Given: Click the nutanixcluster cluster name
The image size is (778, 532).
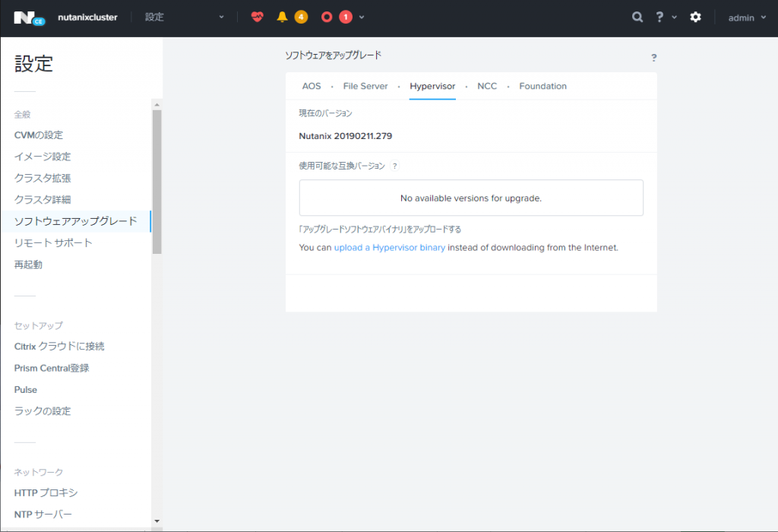Looking at the screenshot, I should click(x=87, y=17).
